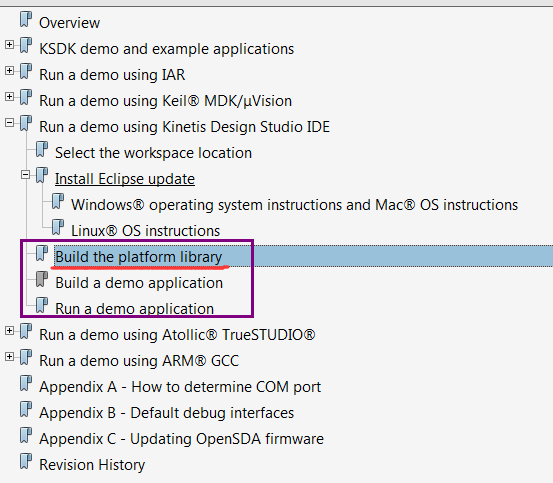Select Build the platform library bookmark
553x483 pixels.
point(139,257)
